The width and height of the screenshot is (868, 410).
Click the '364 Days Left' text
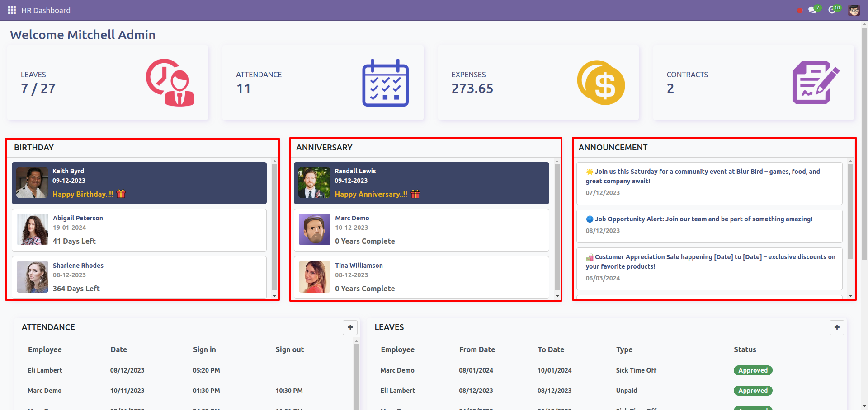coord(76,289)
